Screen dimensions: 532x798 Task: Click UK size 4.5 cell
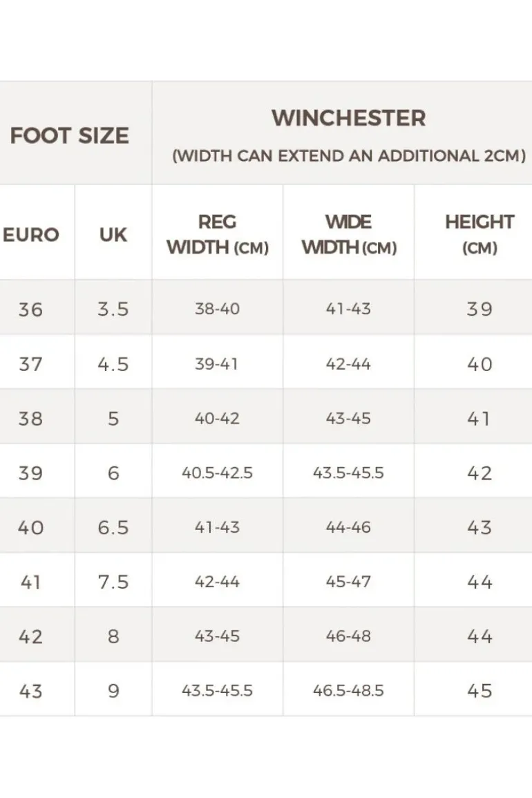point(113,363)
